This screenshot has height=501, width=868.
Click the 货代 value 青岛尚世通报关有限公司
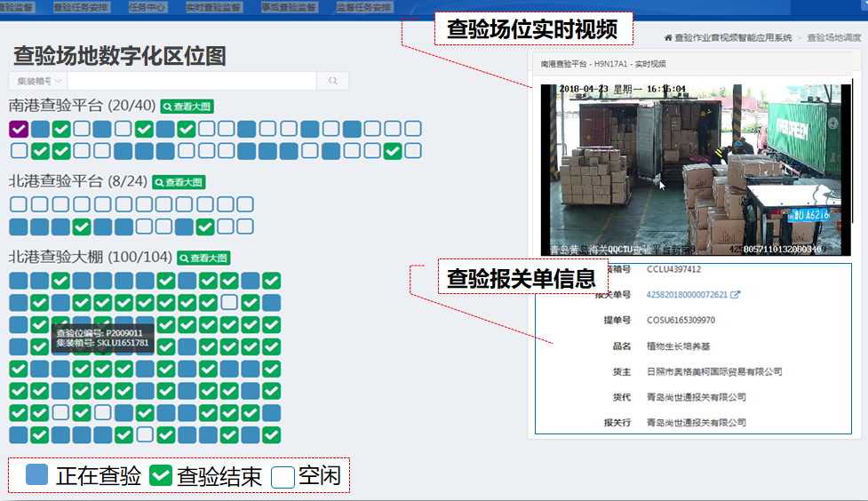click(697, 397)
